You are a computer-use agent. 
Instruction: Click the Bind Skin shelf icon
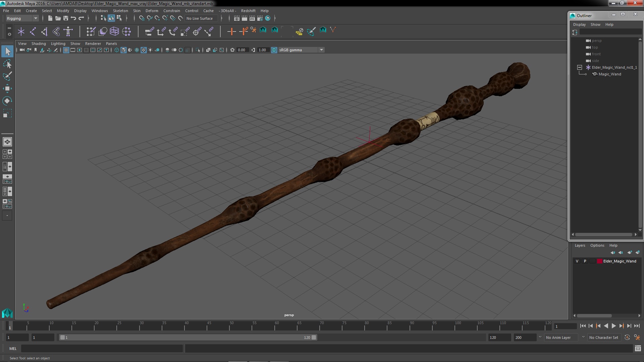(56, 32)
